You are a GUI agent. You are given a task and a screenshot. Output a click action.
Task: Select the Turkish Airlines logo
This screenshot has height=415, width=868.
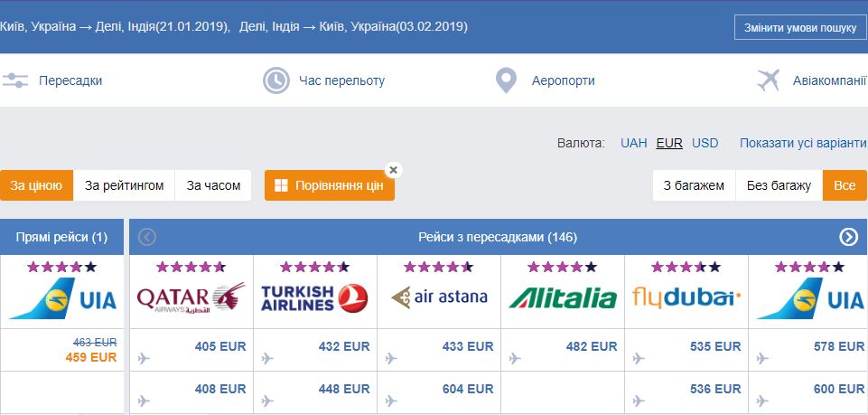(314, 298)
